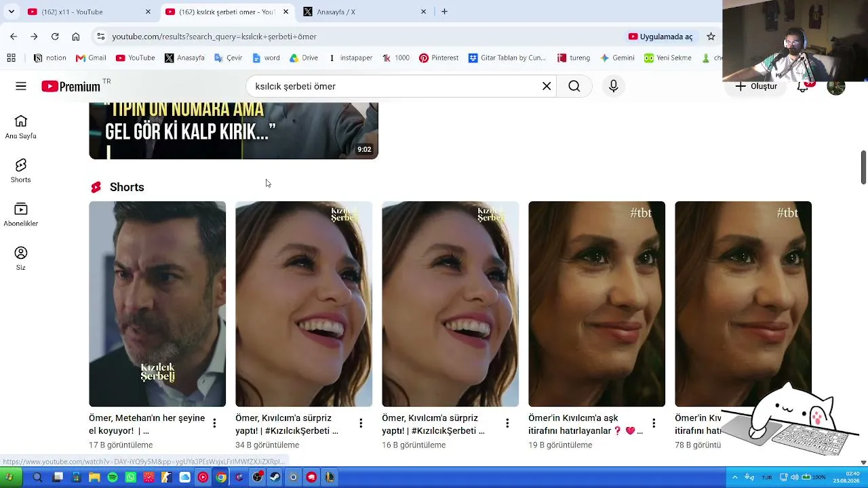Open more options for the 34 B görüntüleme short
The width and height of the screenshot is (868, 488).
tap(361, 424)
